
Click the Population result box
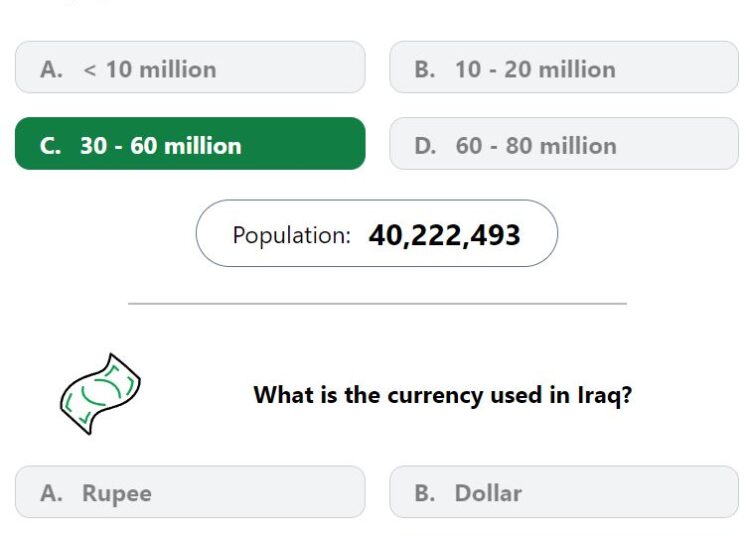[x=376, y=233]
